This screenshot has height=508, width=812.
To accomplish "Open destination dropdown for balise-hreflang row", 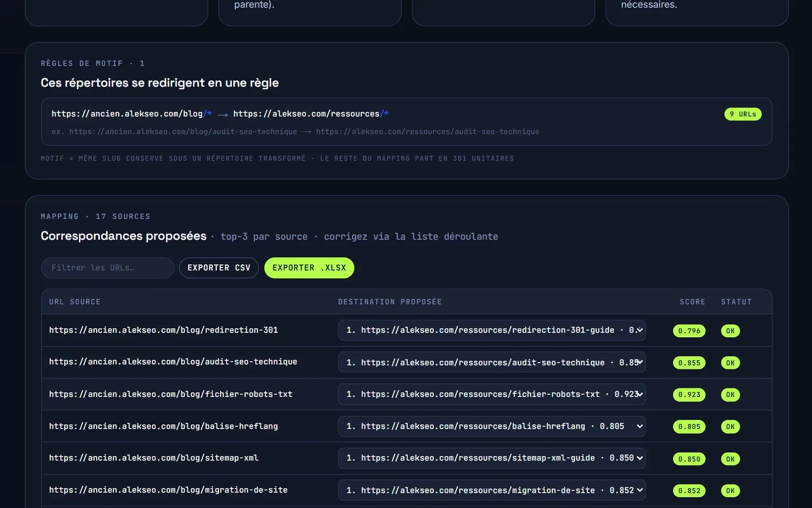I will (492, 426).
